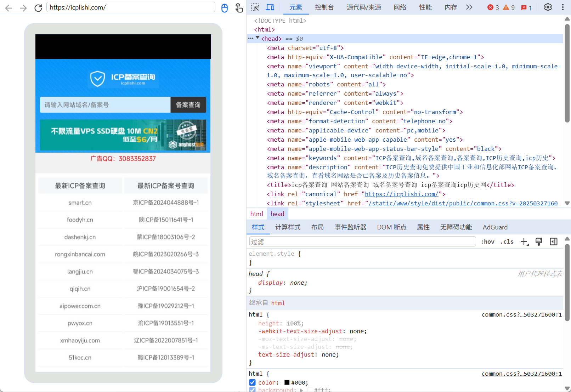Screen dimensions: 571x392
Task: Click the new style rule plus icon
Action: (525, 242)
